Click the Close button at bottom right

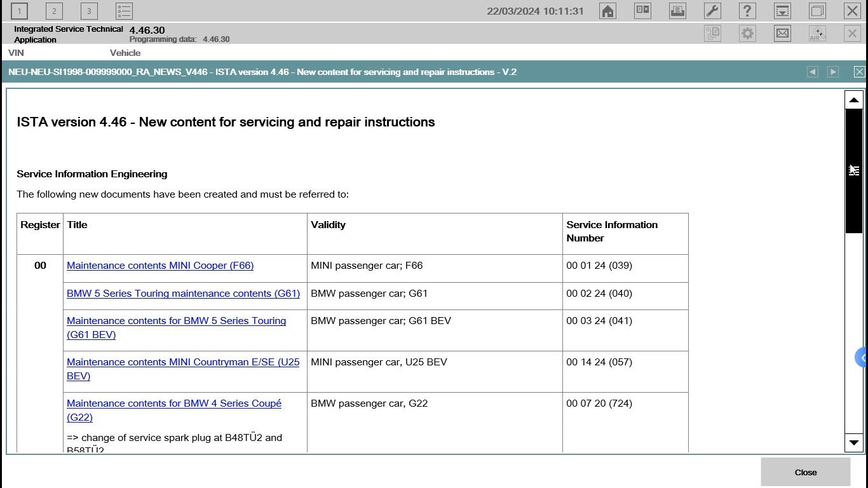coord(806,472)
